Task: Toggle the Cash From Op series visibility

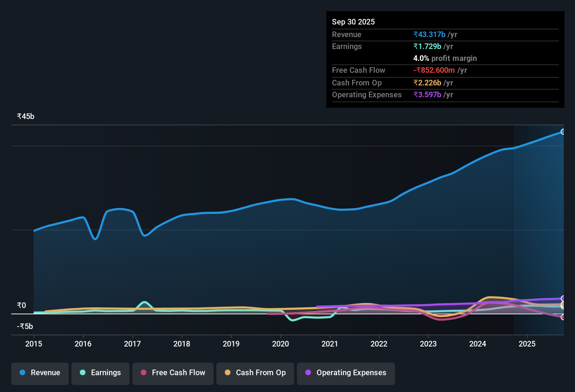Action: (x=255, y=373)
